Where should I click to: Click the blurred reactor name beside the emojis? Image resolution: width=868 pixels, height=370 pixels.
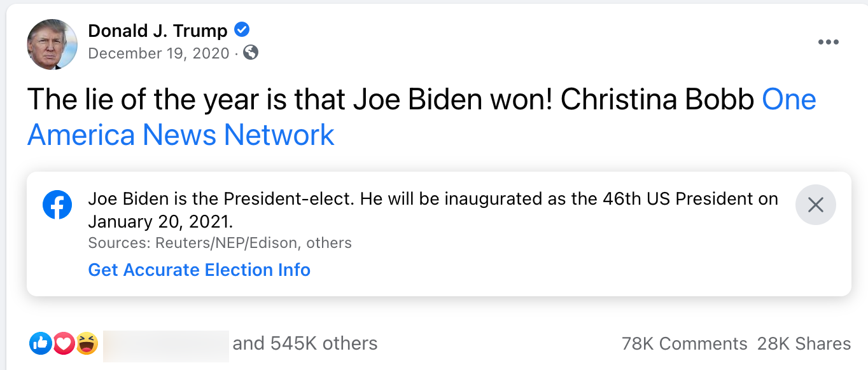[165, 343]
